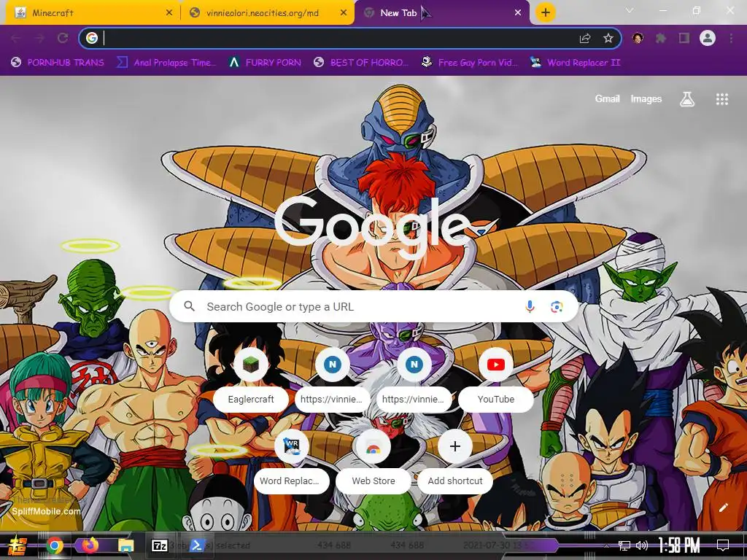
Task: Close the Minecraft tab
Action: point(169,13)
